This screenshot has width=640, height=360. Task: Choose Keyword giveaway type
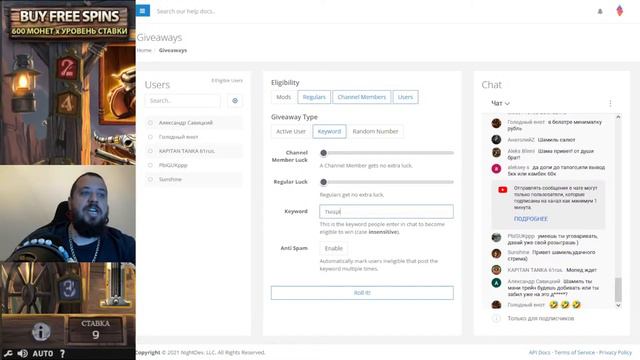(x=329, y=131)
